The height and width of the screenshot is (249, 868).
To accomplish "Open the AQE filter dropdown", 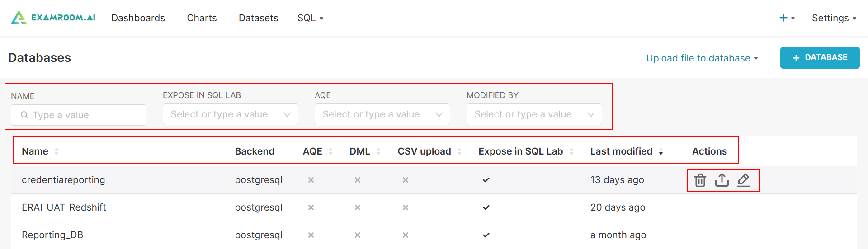I will pos(382,114).
